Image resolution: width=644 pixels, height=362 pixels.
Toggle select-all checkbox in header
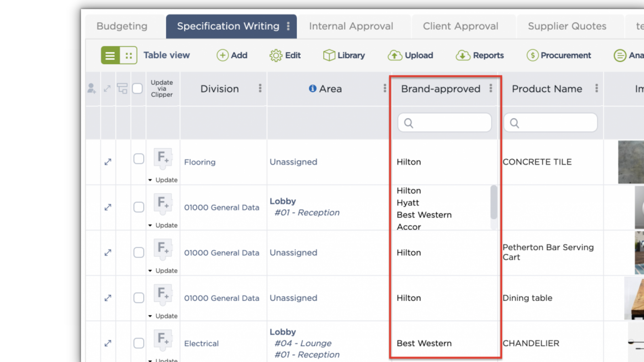138,88
